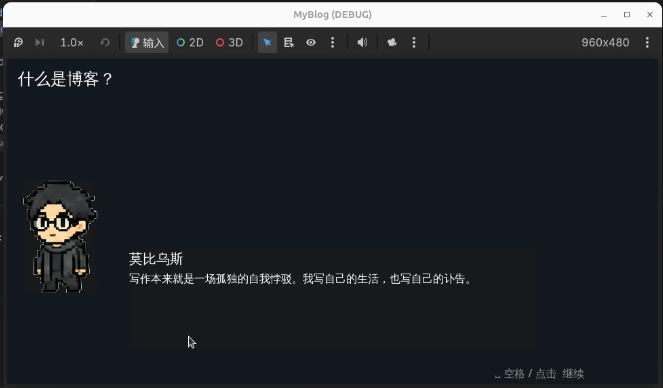Select the 3D node selection mode
Screen dimensions: 663x388
pyautogui.click(x=229, y=42)
